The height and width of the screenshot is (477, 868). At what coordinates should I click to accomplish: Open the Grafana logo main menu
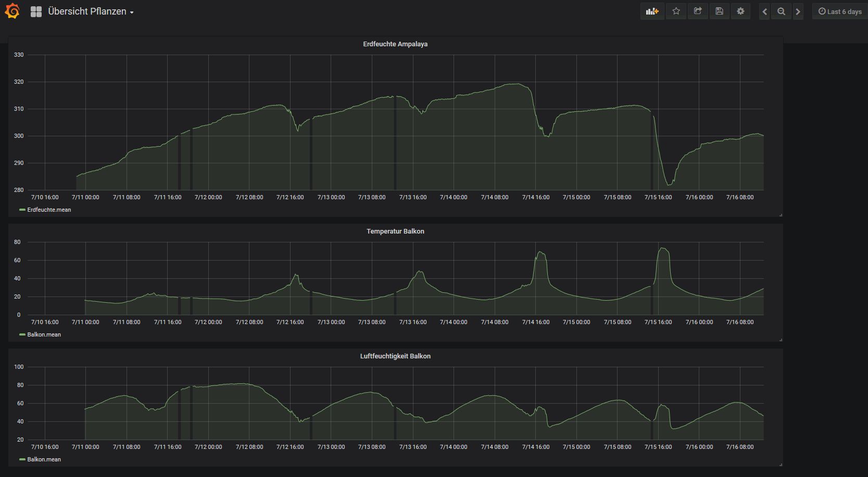pyautogui.click(x=12, y=11)
